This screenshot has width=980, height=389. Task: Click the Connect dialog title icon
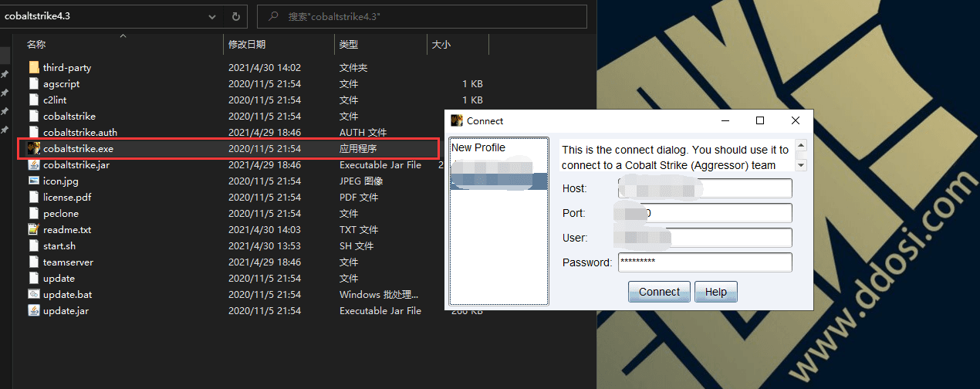pos(457,120)
